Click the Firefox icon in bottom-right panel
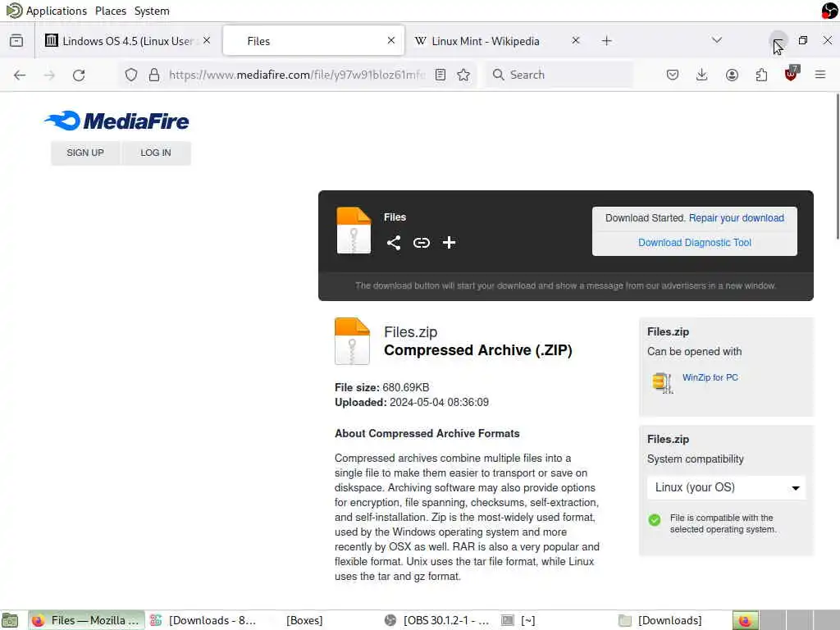This screenshot has width=840, height=630. (745, 620)
